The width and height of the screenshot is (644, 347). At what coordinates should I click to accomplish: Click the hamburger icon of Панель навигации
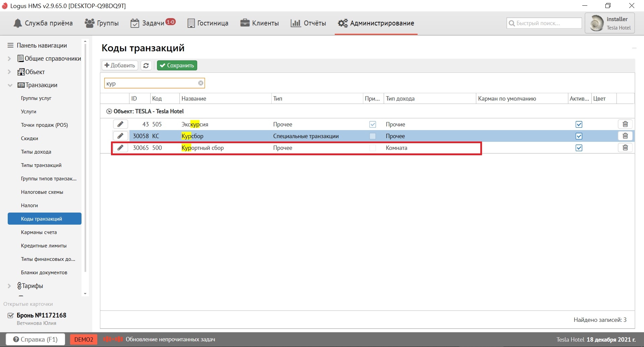click(x=10, y=45)
